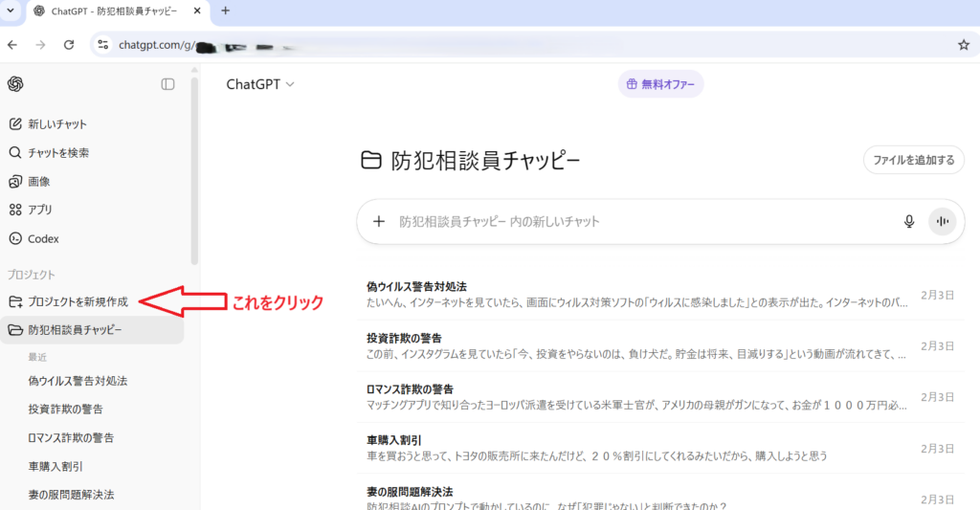Image resolution: width=980 pixels, height=510 pixels.
Task: Click the ChatGPT logo icon in sidebar
Action: [15, 84]
